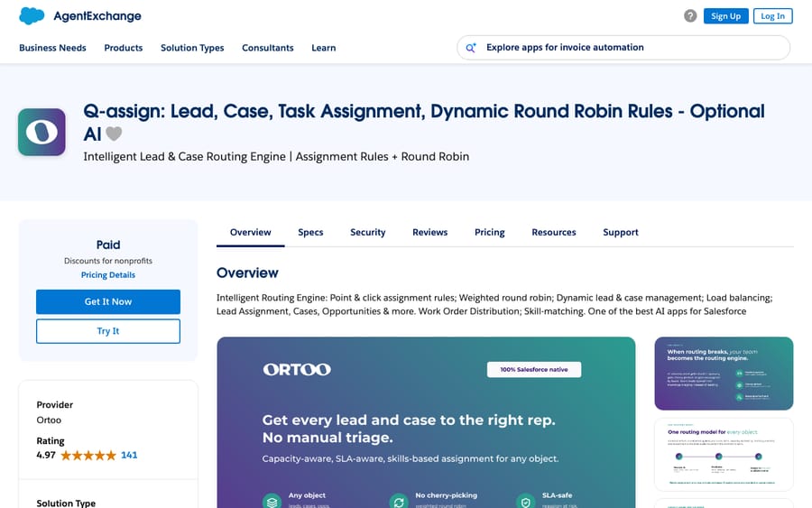Click the five-star rating icons
Image resolution: width=812 pixels, height=508 pixels.
(x=88, y=455)
